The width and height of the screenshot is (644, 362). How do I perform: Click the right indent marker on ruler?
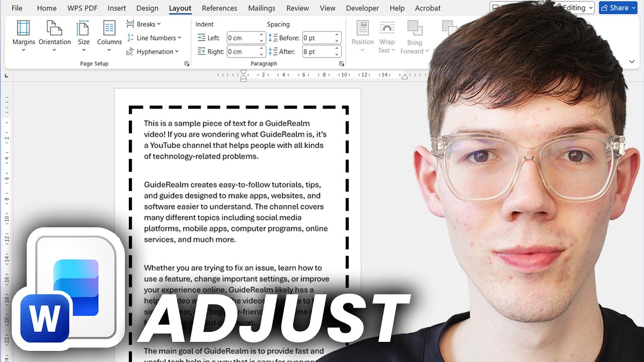(x=404, y=77)
